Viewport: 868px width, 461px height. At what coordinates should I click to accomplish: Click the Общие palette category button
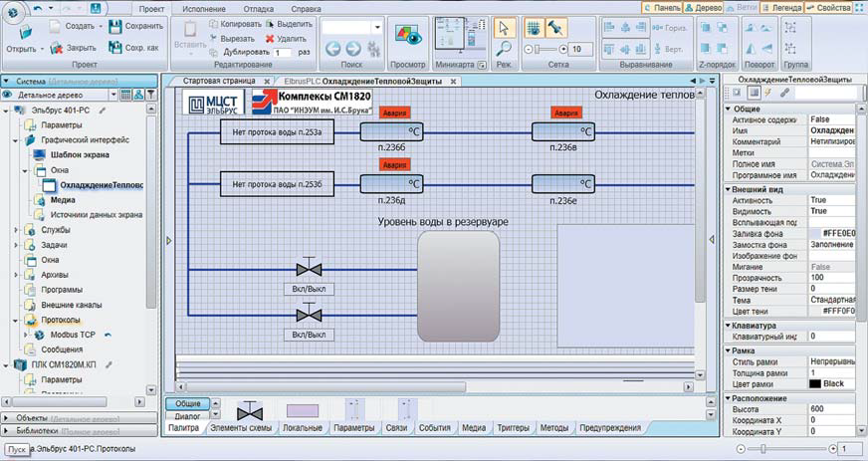coord(188,403)
